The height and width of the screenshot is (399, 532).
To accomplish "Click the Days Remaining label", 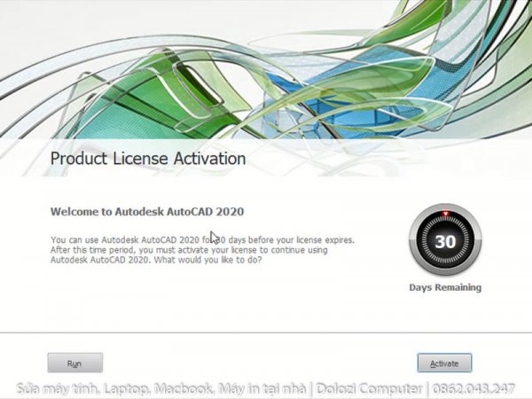I will (445, 287).
